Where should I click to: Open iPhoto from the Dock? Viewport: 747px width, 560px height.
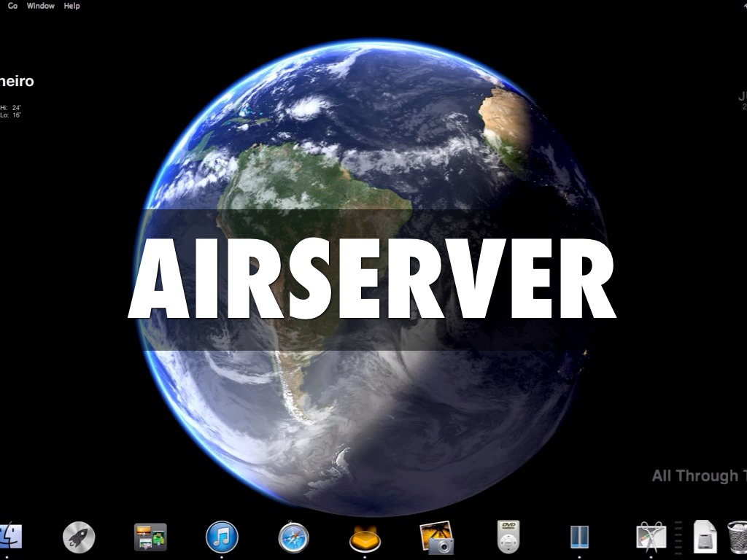pyautogui.click(x=436, y=537)
